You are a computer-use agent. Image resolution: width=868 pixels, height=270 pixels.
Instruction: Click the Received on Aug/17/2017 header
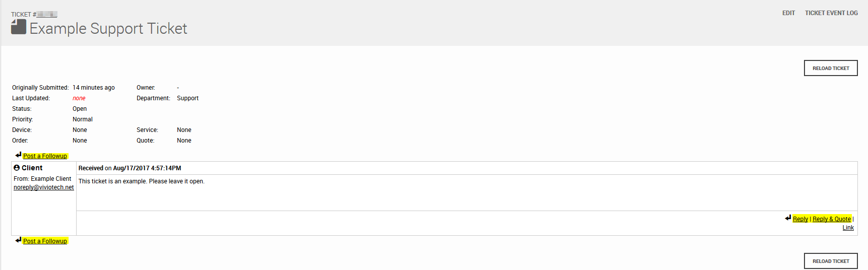pyautogui.click(x=130, y=168)
